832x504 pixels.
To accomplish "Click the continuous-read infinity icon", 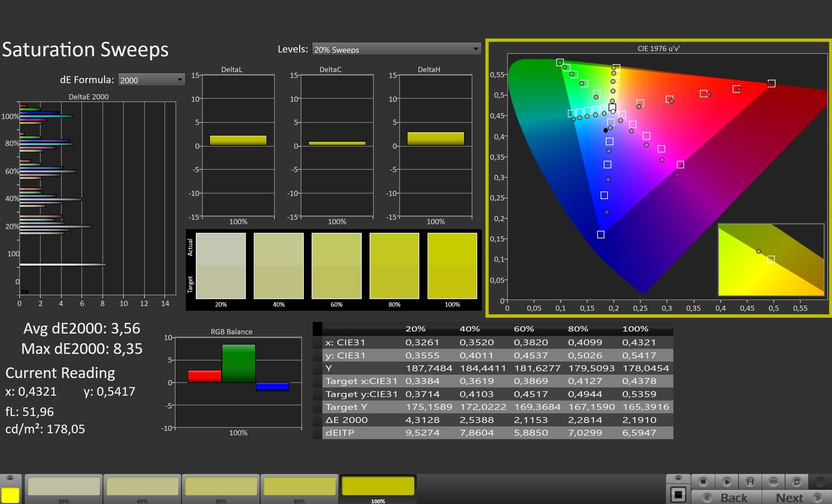I will (773, 481).
